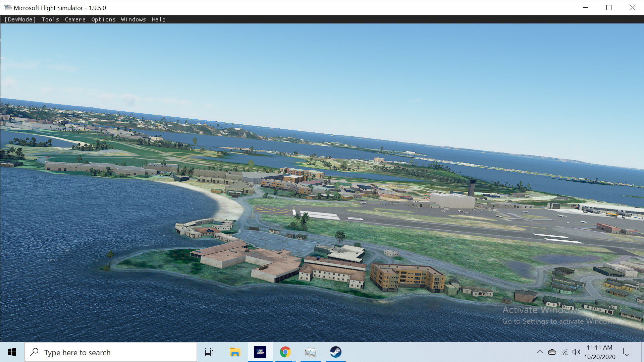644x362 pixels.
Task: Open the Action Center notifications icon
Action: click(x=627, y=352)
